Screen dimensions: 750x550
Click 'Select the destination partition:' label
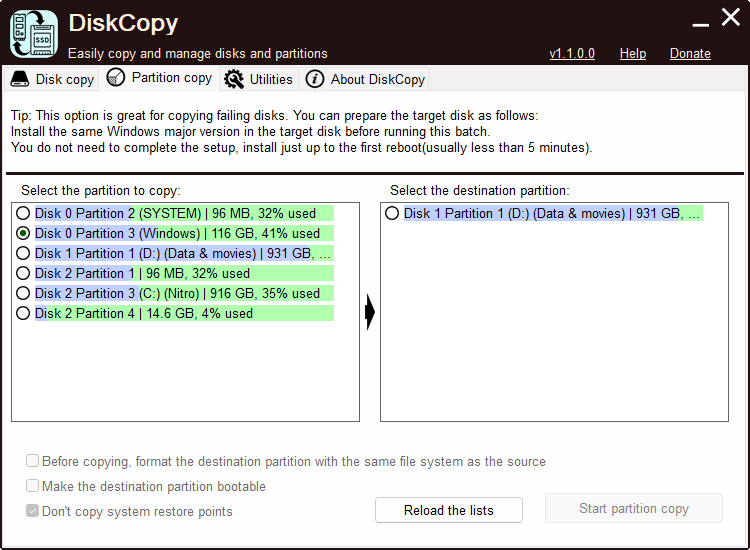point(480,190)
